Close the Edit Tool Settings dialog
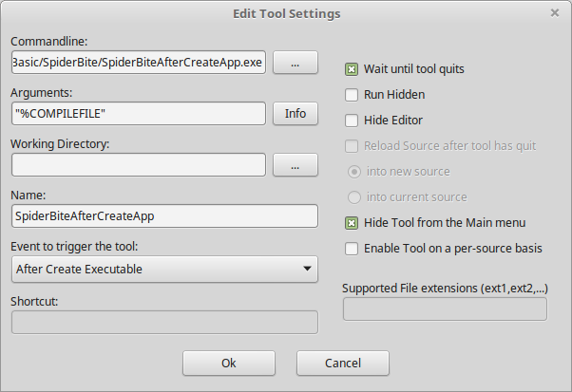This screenshot has width=572, height=392. 555,13
